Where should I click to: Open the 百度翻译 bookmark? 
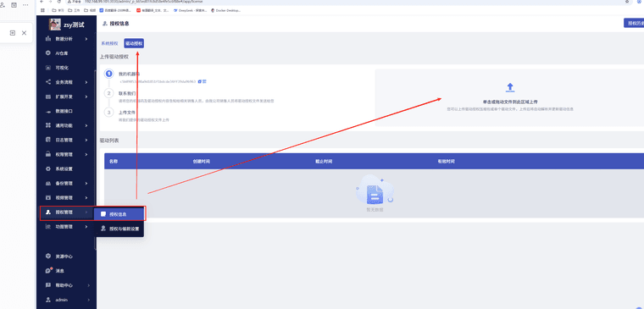pyautogui.click(x=115, y=10)
